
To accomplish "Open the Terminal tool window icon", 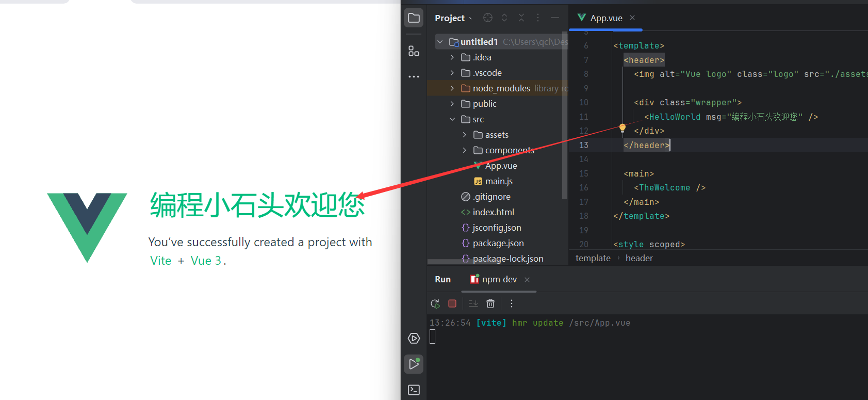I will 414,390.
